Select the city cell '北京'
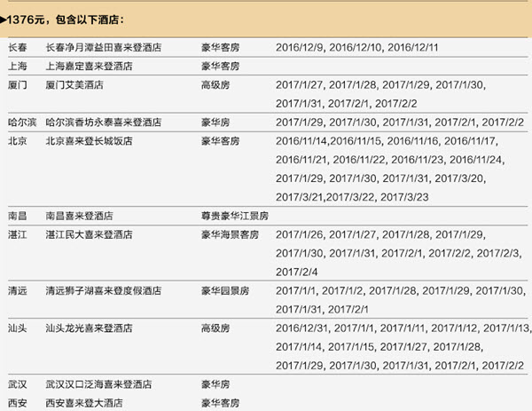This screenshot has width=532, height=411. (x=18, y=140)
